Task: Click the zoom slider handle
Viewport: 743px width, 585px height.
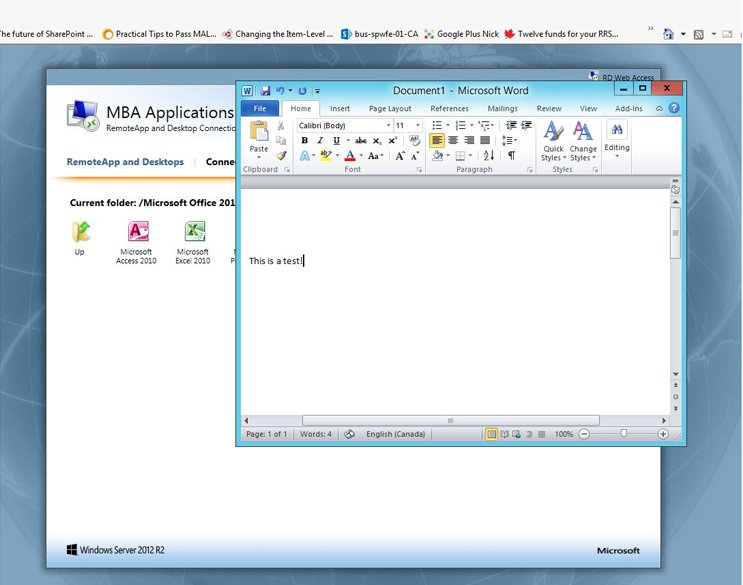Action: tap(624, 433)
